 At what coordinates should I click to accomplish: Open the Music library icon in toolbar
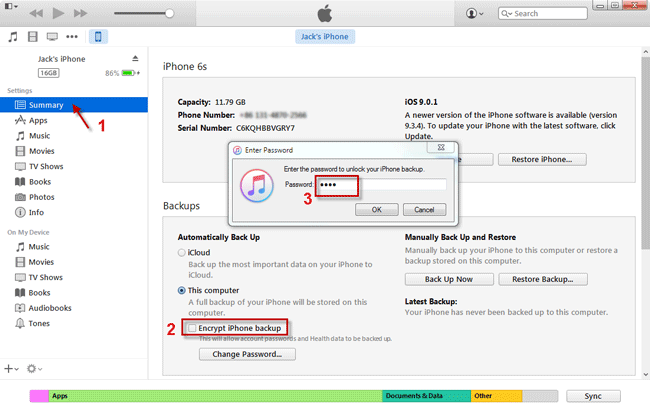pos(13,36)
